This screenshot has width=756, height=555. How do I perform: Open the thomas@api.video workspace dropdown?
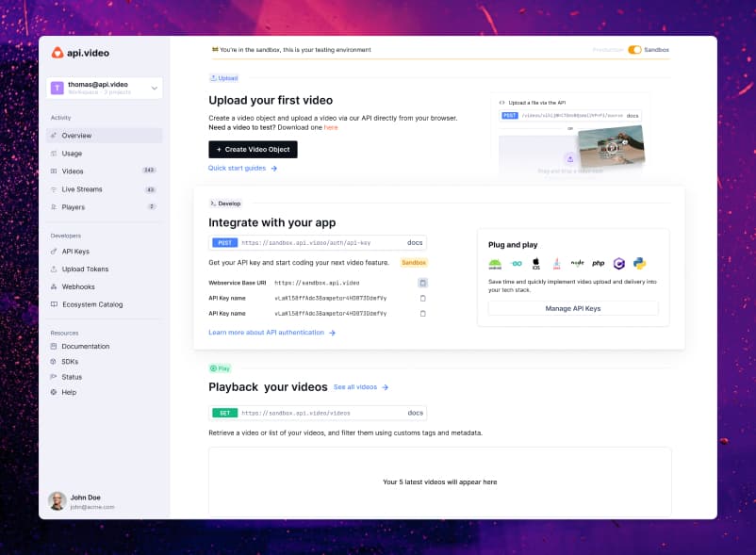point(105,88)
